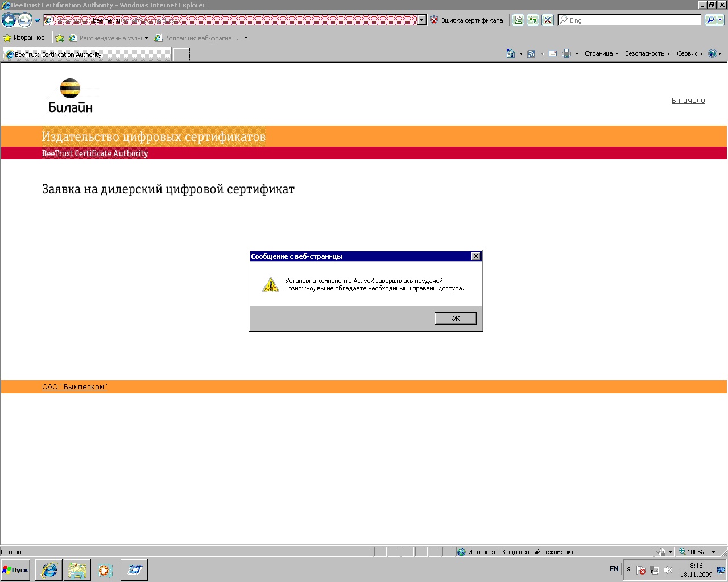This screenshot has width=728, height=582.
Task: Expand the Print options dropdown arrow
Action: (577, 54)
